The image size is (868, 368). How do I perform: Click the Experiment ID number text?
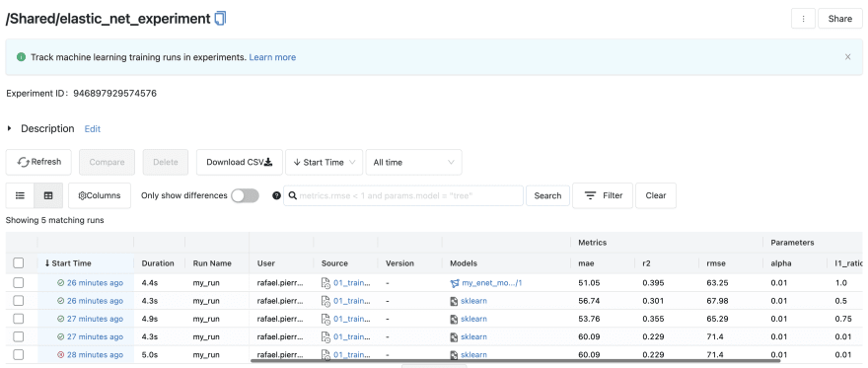click(x=114, y=94)
